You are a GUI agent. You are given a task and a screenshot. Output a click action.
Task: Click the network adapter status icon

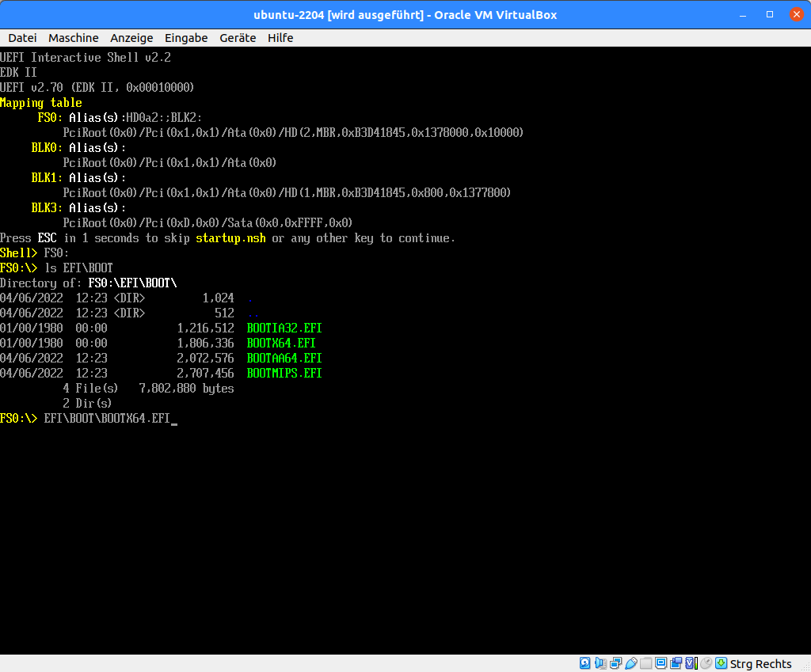click(615, 663)
